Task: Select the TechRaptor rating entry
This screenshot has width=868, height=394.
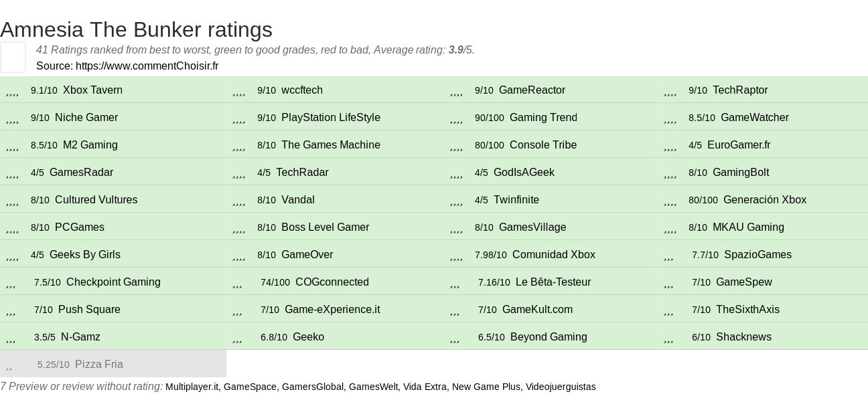Action: pyautogui.click(x=740, y=90)
